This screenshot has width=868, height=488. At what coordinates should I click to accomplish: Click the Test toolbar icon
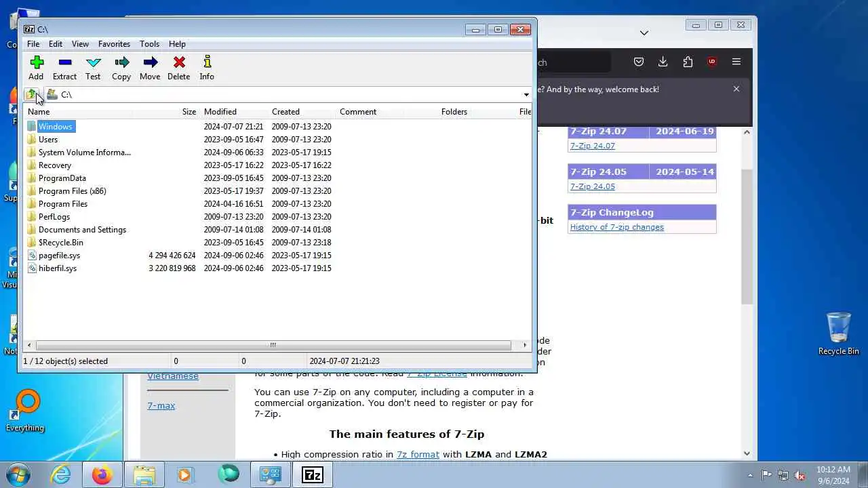tap(93, 68)
